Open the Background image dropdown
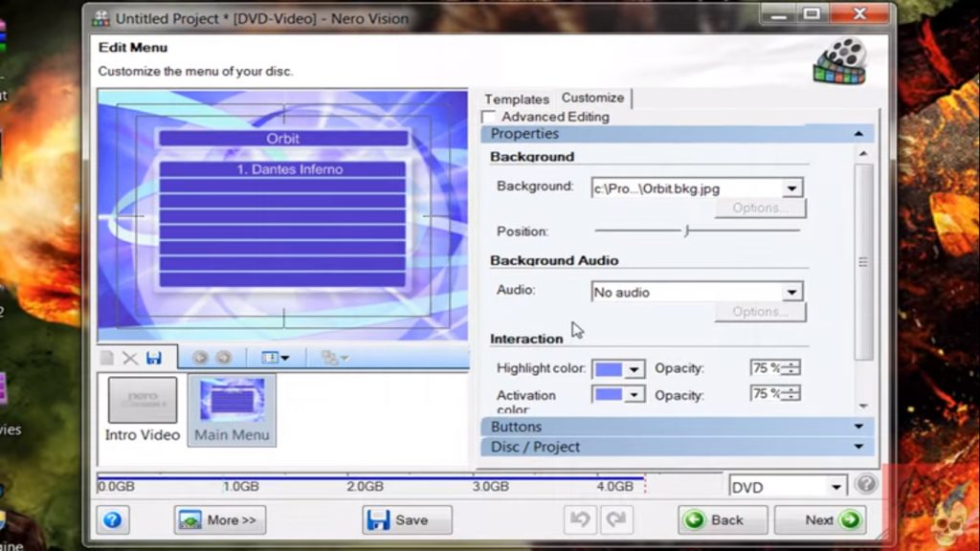The image size is (980, 551). [791, 188]
